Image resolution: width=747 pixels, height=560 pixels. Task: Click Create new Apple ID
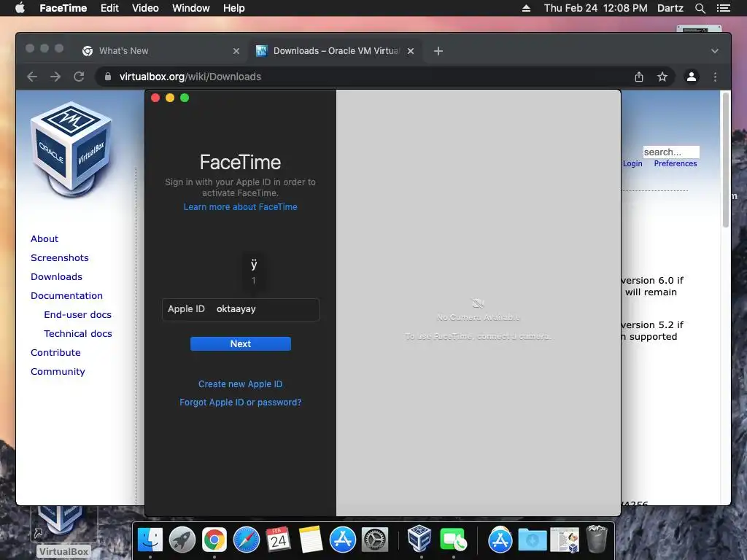240,384
